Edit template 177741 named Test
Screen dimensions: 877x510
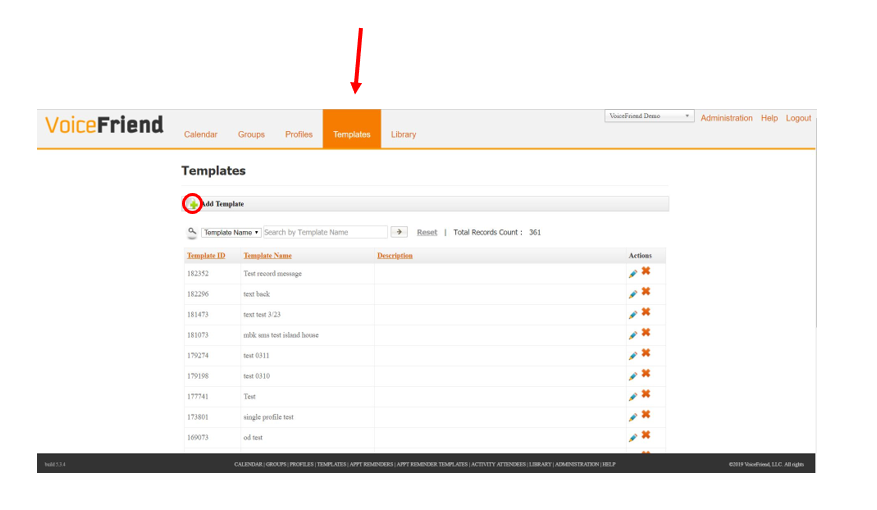pyautogui.click(x=633, y=396)
